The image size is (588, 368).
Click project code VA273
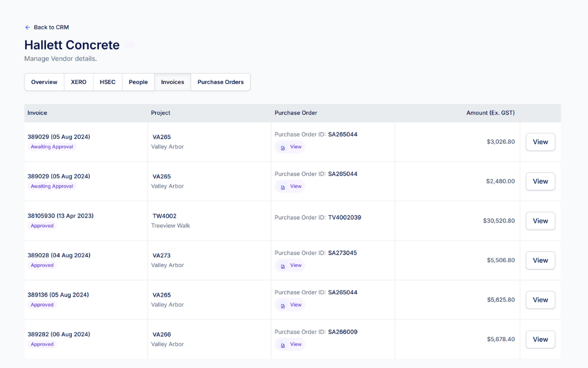tap(162, 255)
